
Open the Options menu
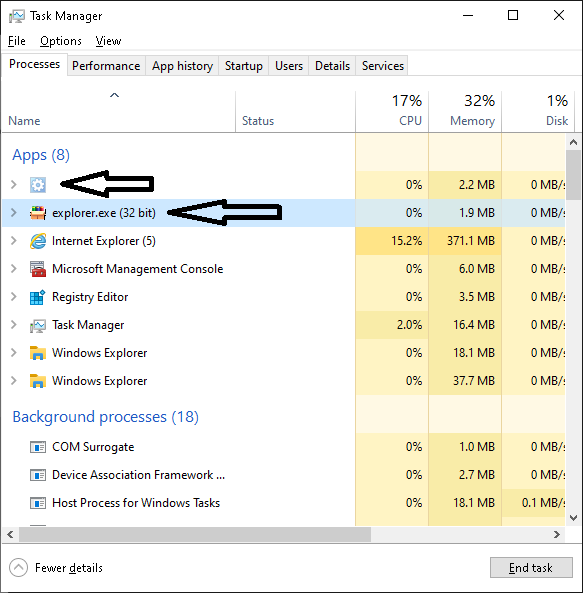coord(61,41)
